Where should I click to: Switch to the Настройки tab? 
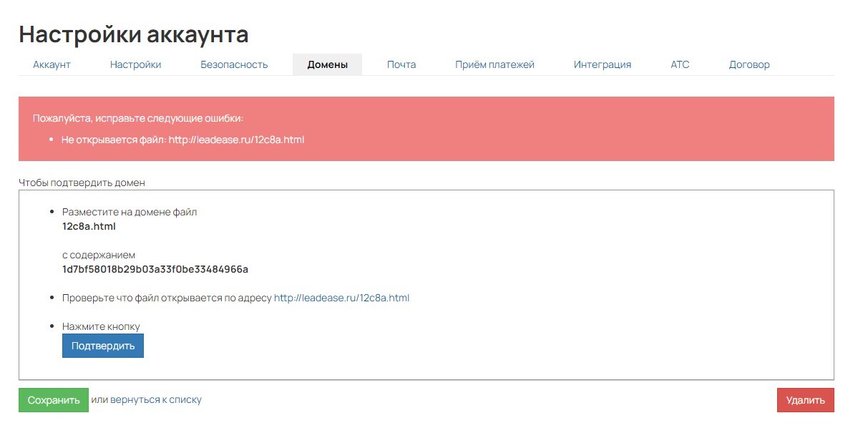(x=135, y=64)
